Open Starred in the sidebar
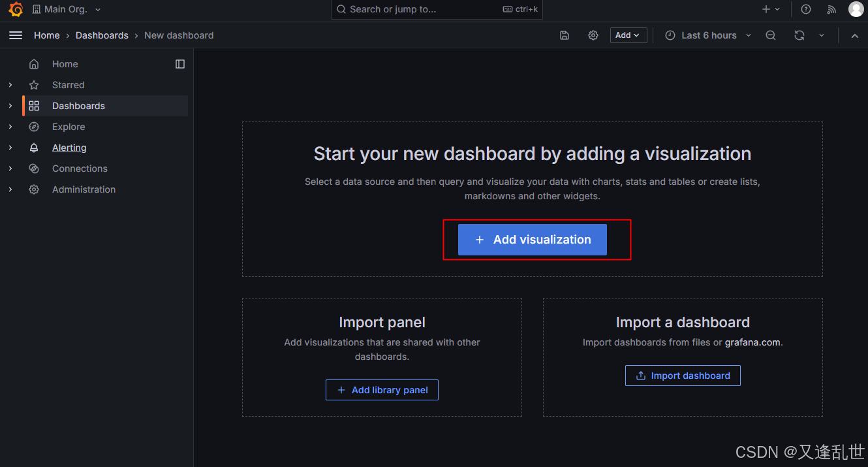This screenshot has width=868, height=467. [69, 85]
